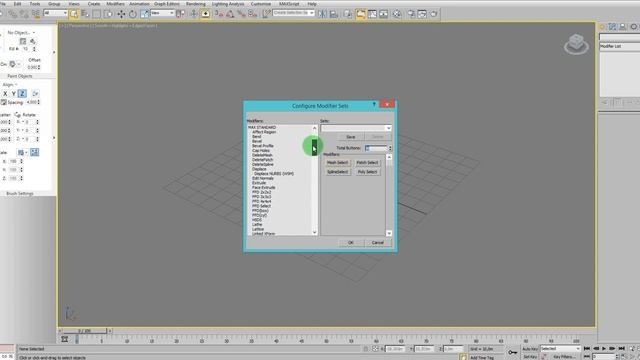Open the Material Editor icon

click(x=397, y=14)
